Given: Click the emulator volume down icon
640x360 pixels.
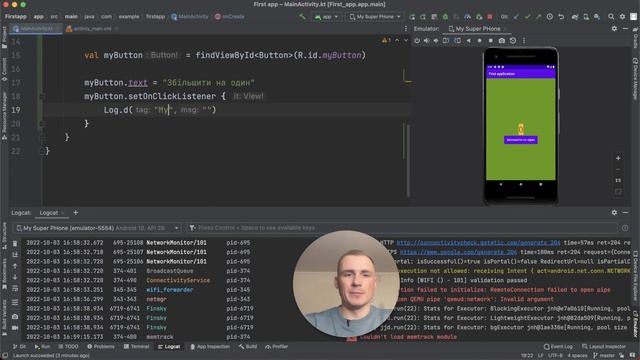Looking at the screenshot, I should point(436,40).
